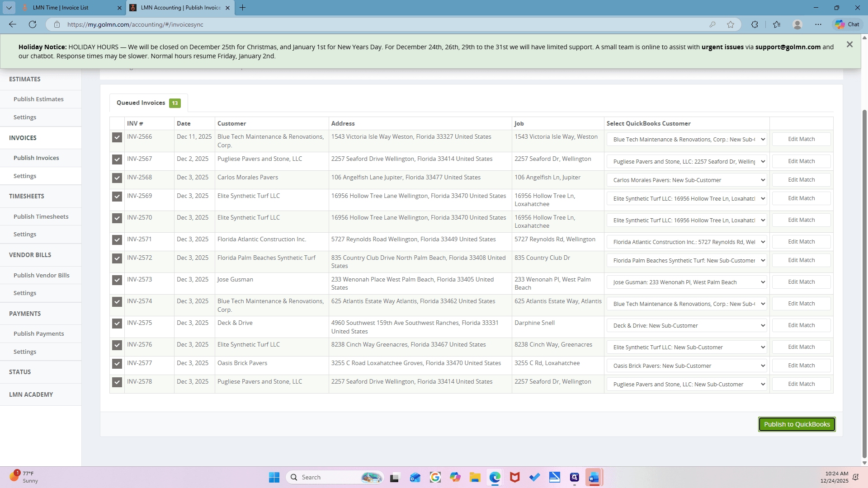Click Edit Match for INV-2566
The height and width of the screenshot is (488, 868).
click(x=801, y=139)
